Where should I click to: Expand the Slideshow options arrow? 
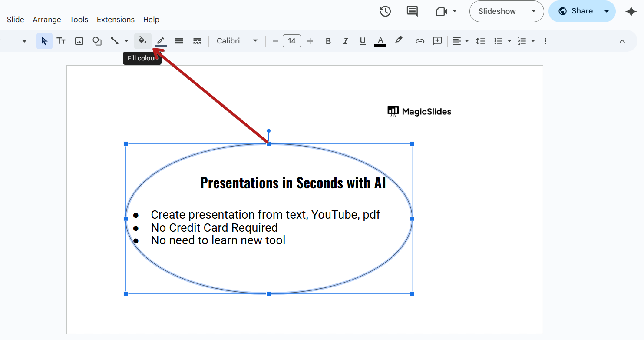tap(534, 11)
